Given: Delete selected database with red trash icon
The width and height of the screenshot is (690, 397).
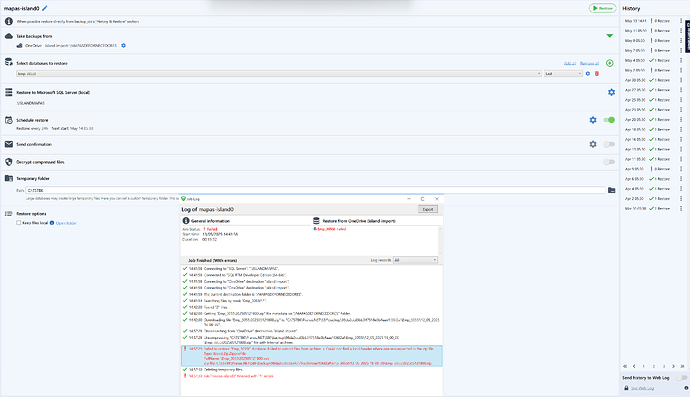Looking at the screenshot, I should [x=597, y=74].
